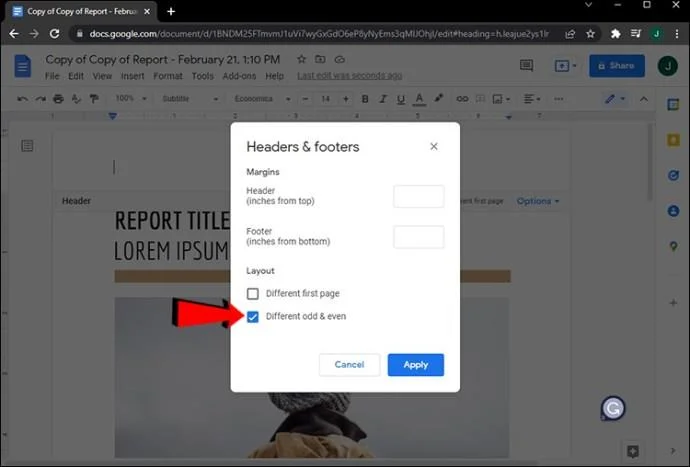Open the highlight color picker
The width and height of the screenshot is (690, 467).
click(x=438, y=99)
